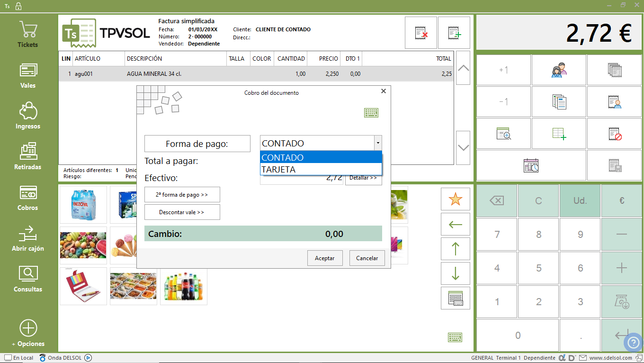644x363 pixels.
Task: Toggle the € keypad mode
Action: pos(622,200)
